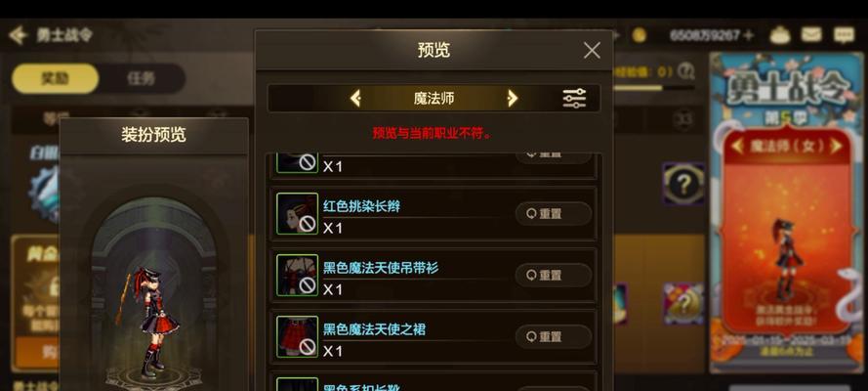Viewport: 868px width, 391px height.
Task: Go back using the arrow beside 勇士战令
Action: pyautogui.click(x=18, y=35)
